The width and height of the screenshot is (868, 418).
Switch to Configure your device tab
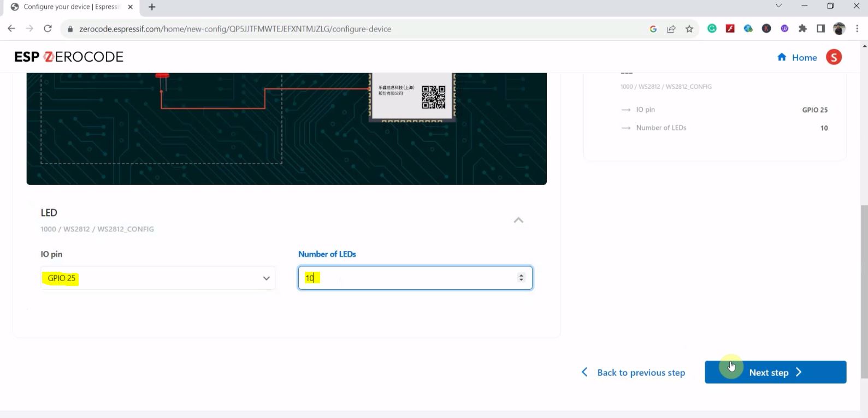click(71, 7)
